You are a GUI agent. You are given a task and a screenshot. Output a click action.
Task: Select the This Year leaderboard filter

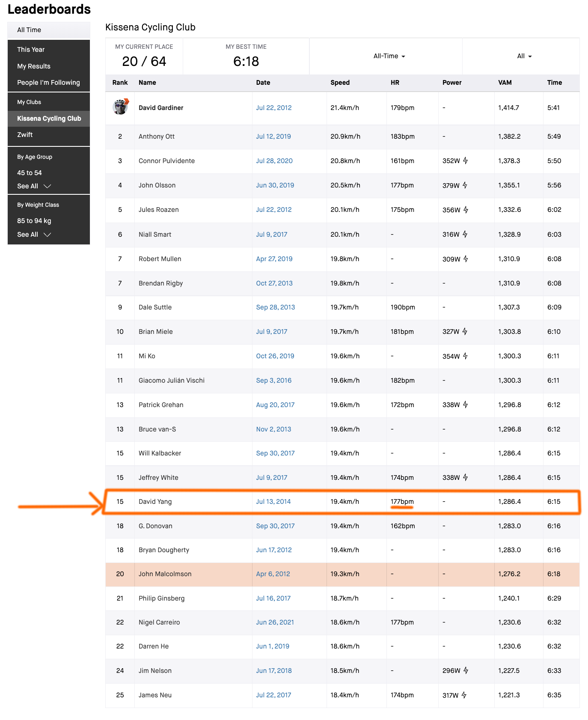point(31,49)
